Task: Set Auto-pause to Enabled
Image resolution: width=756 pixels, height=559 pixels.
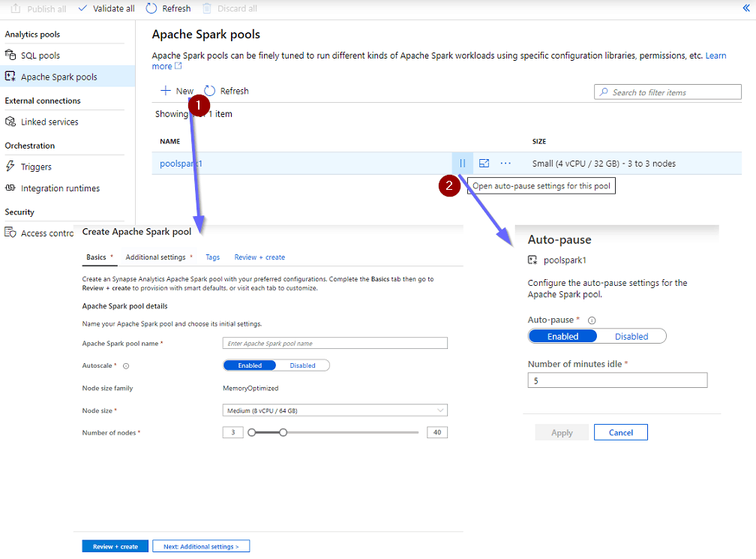Action: pos(562,336)
